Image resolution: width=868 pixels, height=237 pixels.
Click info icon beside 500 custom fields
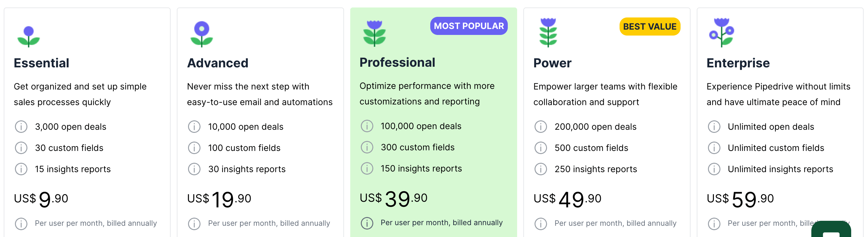tap(540, 148)
